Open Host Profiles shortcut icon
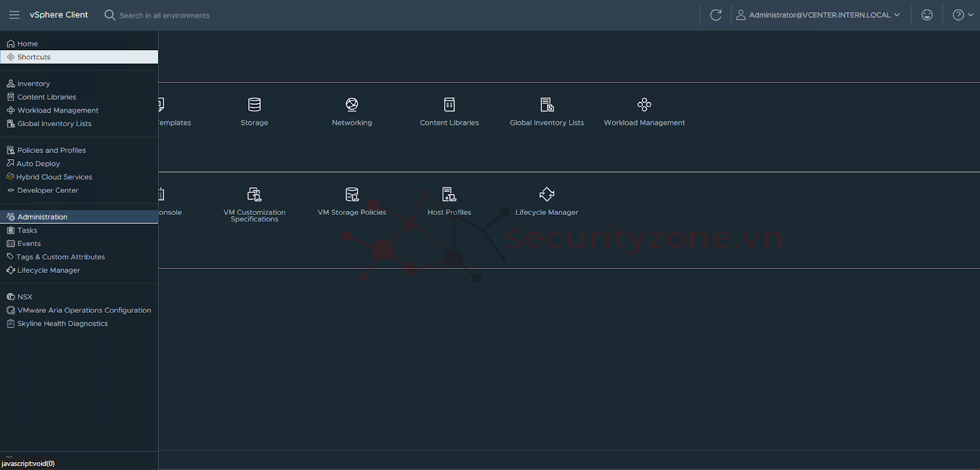980x470 pixels. click(449, 195)
